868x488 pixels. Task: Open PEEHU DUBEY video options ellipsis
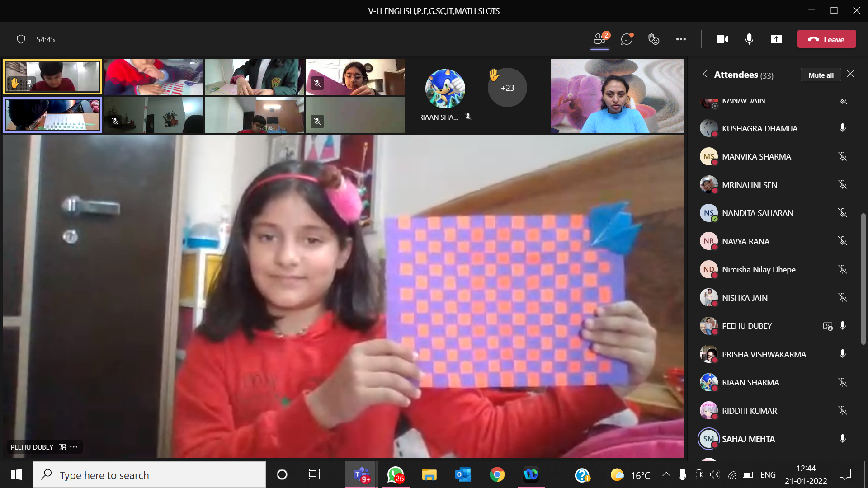click(74, 447)
